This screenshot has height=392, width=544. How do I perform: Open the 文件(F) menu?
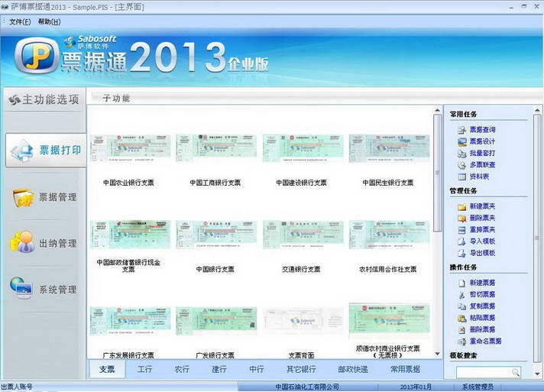20,22
